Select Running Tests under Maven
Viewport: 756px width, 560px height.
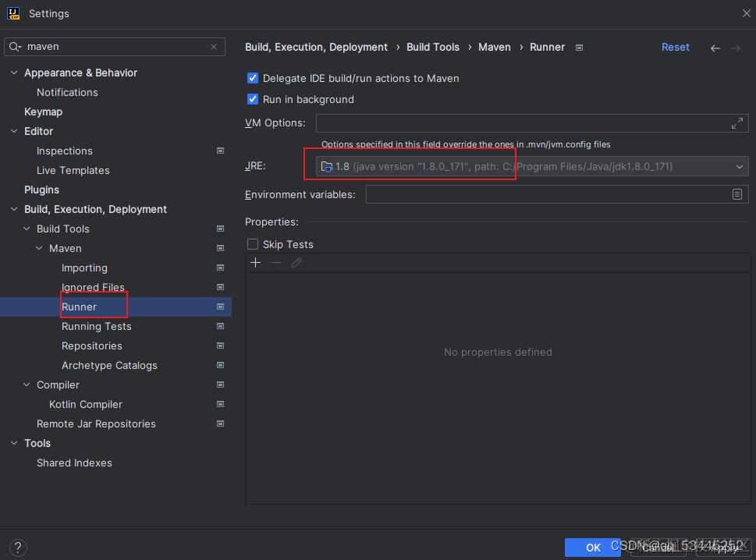97,327
